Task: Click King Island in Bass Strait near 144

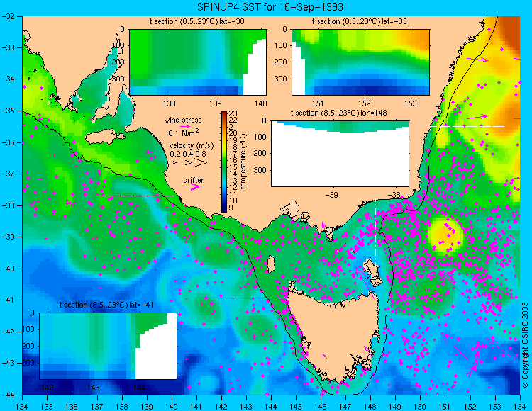Action: tap(270, 264)
